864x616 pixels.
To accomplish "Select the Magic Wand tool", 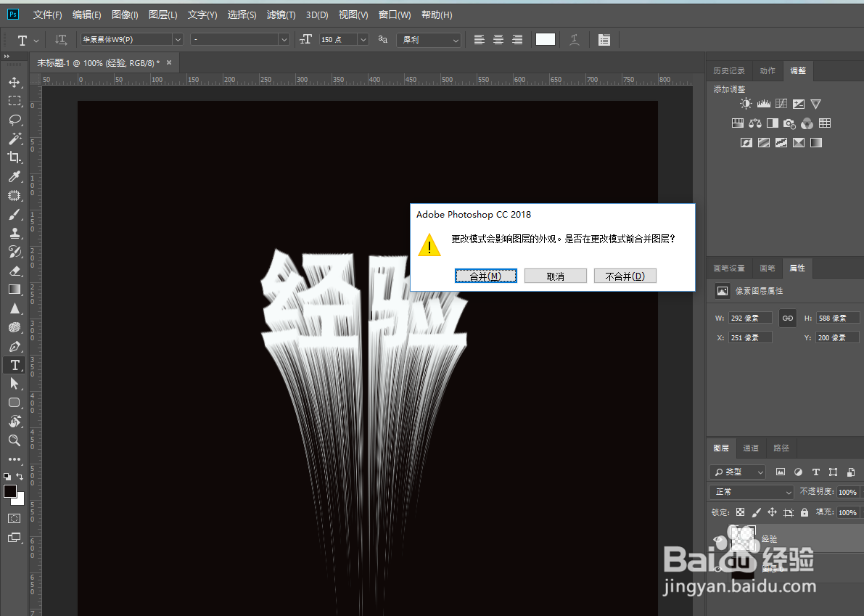I will [15, 139].
